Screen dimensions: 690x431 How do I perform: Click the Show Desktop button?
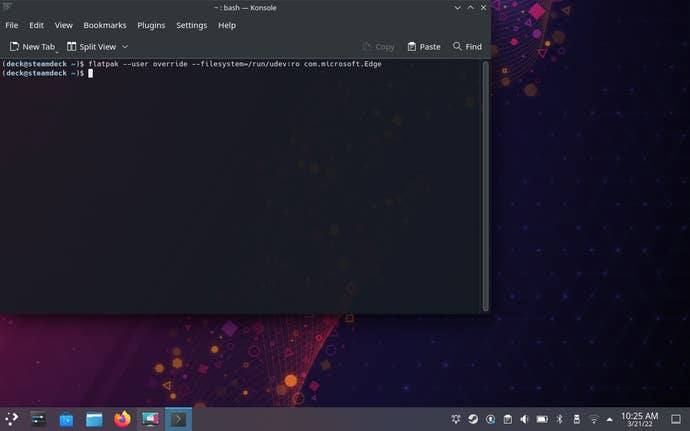click(x=676, y=419)
